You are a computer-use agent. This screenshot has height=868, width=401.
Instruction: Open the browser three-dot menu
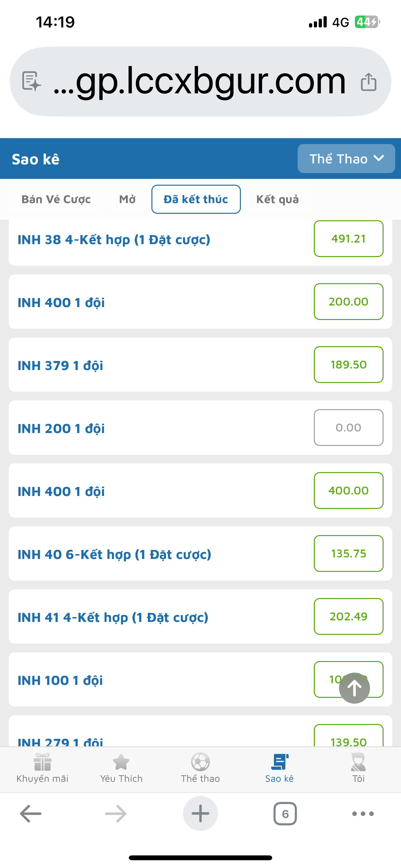pyautogui.click(x=363, y=813)
